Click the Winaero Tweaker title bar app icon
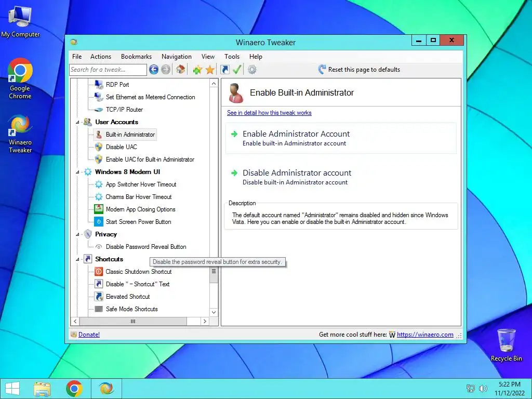Viewport: 532px width, 399px height. pyautogui.click(x=74, y=42)
